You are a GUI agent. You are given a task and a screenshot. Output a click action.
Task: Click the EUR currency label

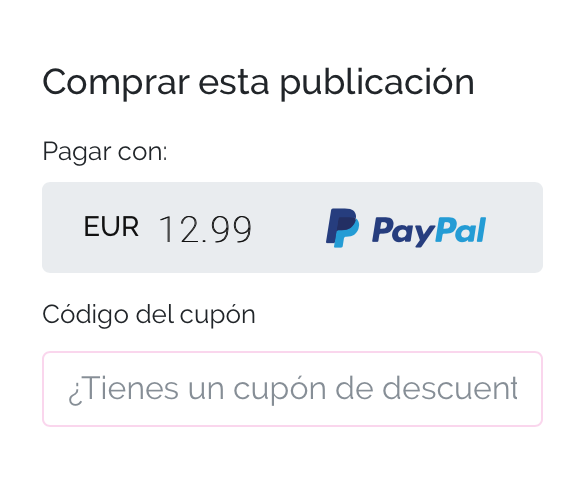coord(111,227)
